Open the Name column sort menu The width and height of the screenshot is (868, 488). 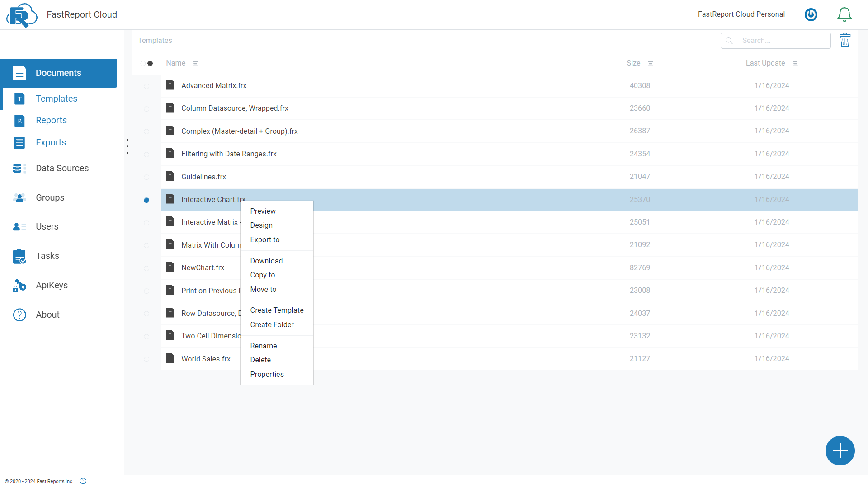(x=195, y=64)
